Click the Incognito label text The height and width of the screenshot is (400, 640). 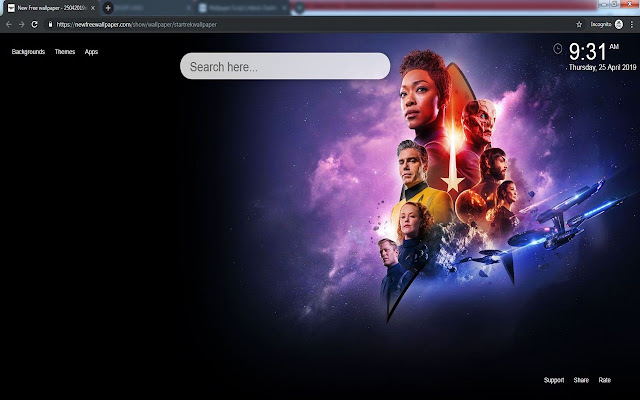point(601,24)
